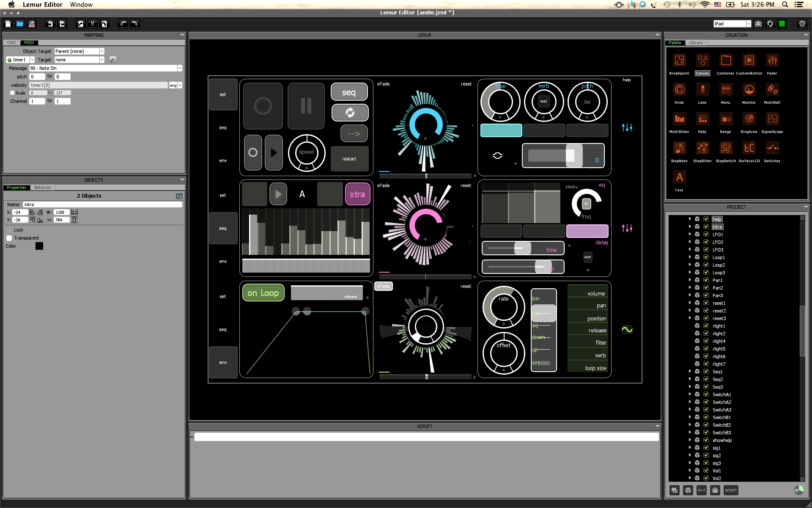The height and width of the screenshot is (508, 812).
Task: Select the Text object icon
Action: 679,178
